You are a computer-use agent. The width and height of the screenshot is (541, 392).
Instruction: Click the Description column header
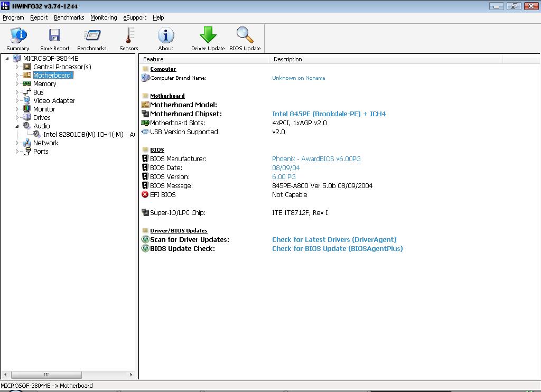pyautogui.click(x=288, y=59)
